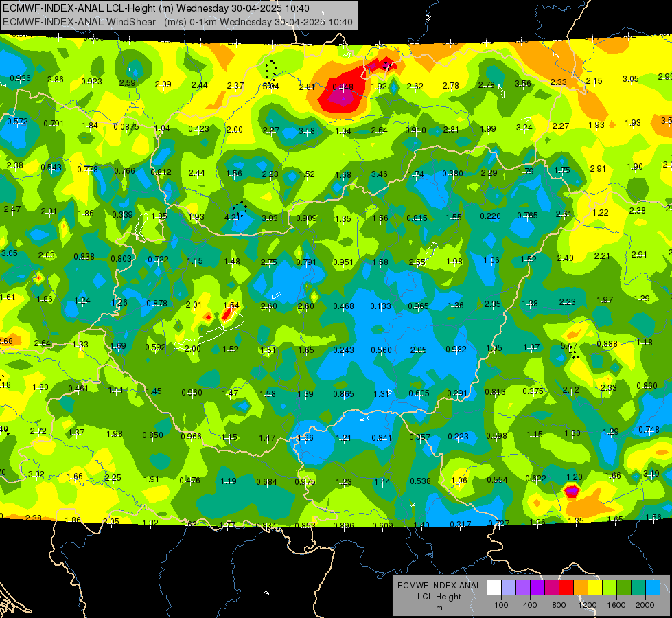This screenshot has width=672, height=618.
Task: Click the wind shear value 0.476
Action: point(189,481)
